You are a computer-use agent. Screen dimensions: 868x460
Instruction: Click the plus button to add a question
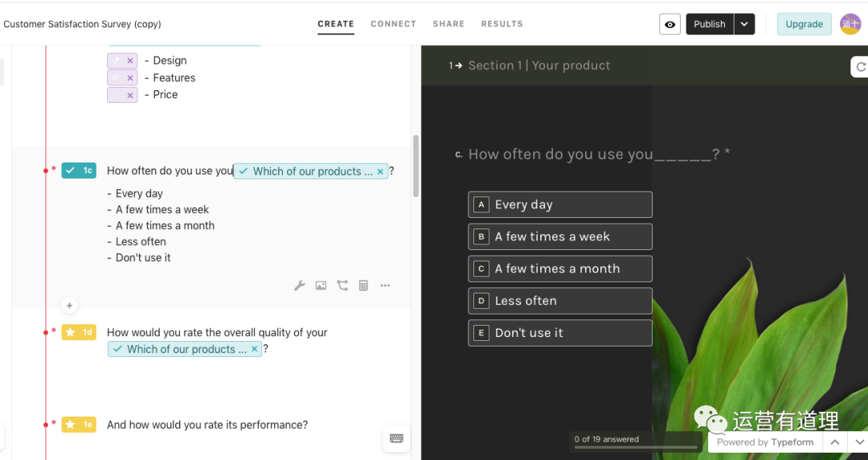click(x=70, y=306)
